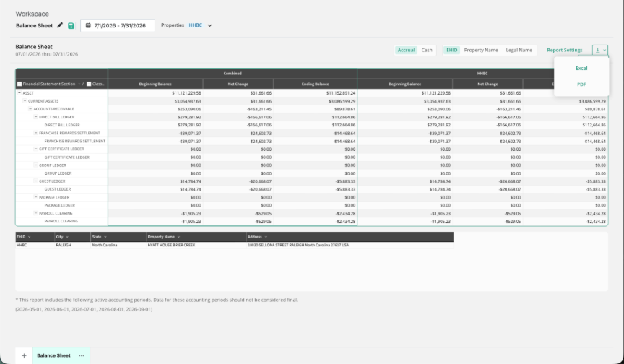Click the Combined column group header
This screenshot has width=624, height=364.
click(x=233, y=74)
